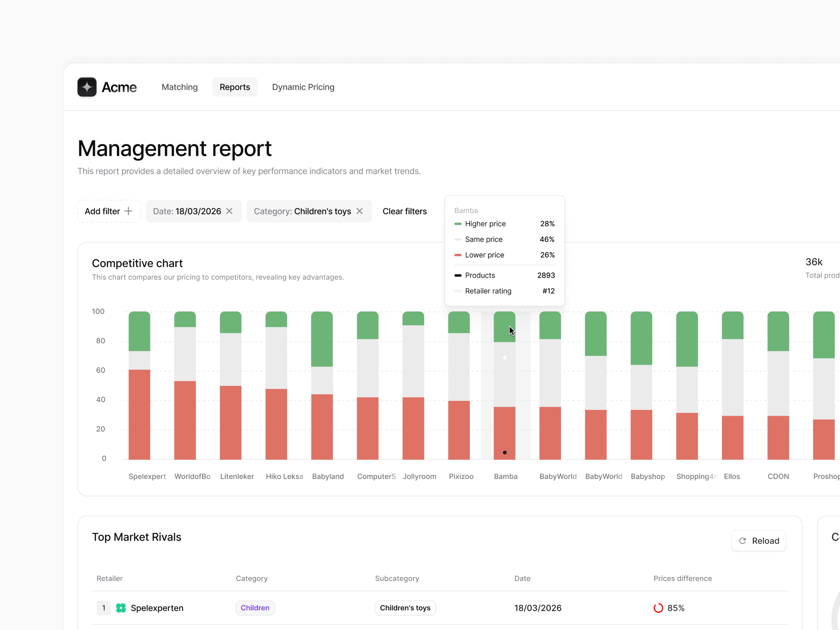
Task: Remove the Category Children's toys filter
Action: 360,211
